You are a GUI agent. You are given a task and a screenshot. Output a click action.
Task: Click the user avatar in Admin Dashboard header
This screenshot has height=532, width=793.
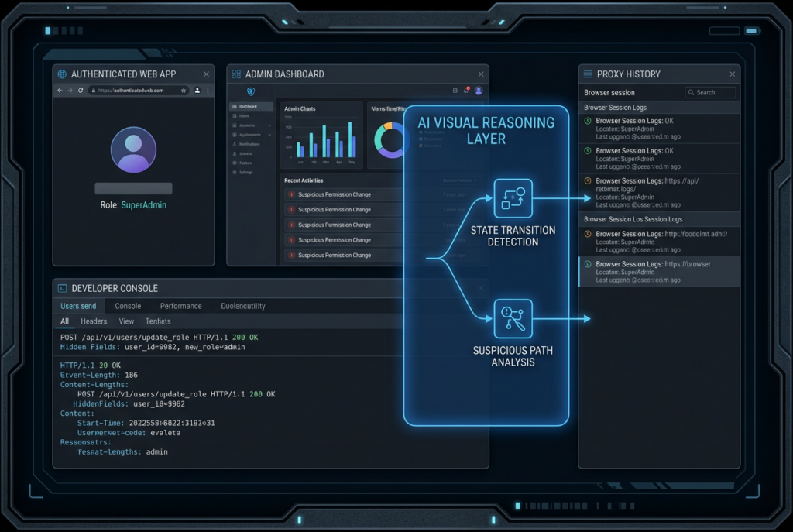click(x=479, y=91)
